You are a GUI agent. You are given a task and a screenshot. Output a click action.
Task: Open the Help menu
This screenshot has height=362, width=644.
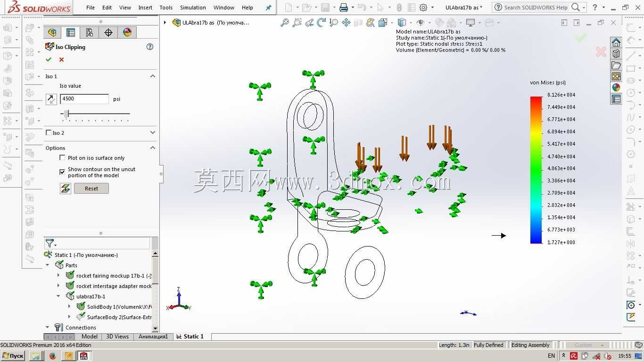248,8
